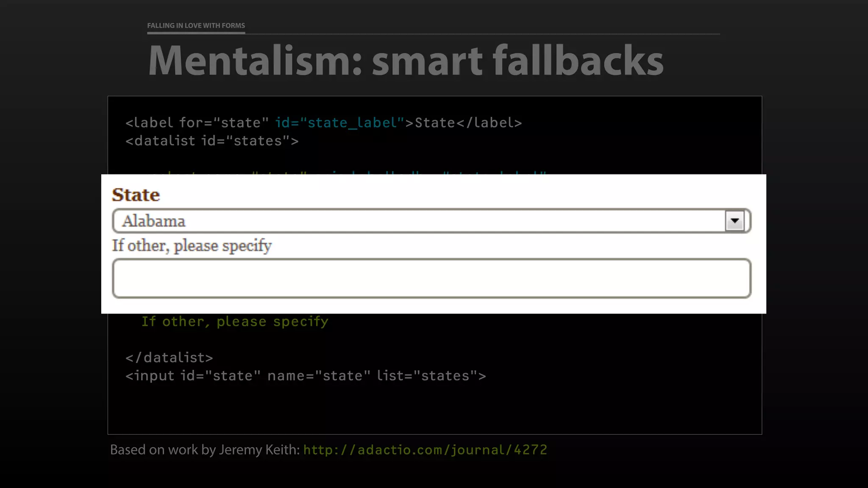Select green 'If other, please specify' code text

(x=235, y=322)
